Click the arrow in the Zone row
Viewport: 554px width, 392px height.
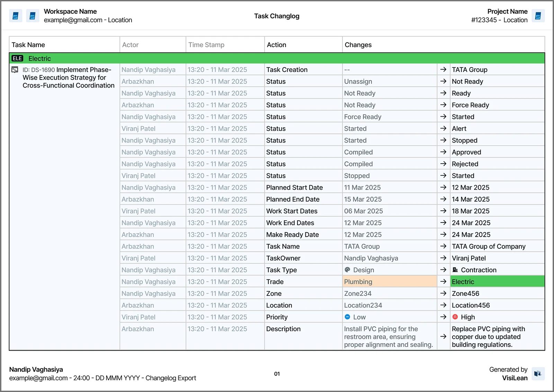pyautogui.click(x=443, y=293)
